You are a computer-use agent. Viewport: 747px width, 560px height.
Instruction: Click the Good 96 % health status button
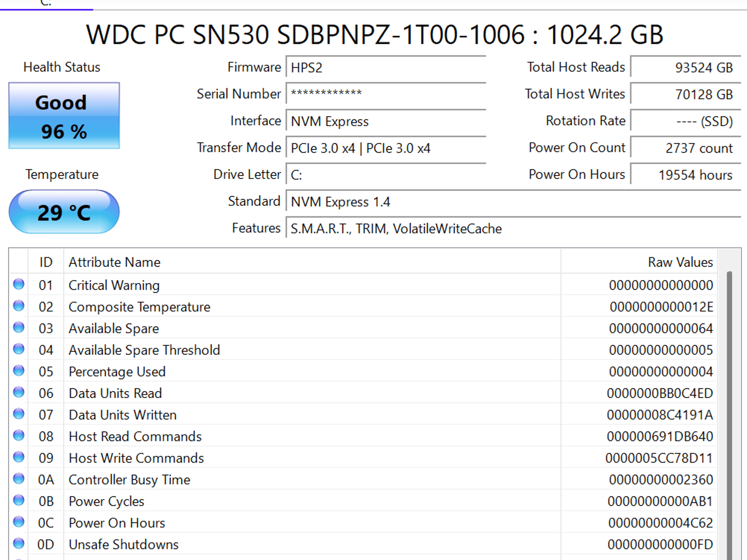click(x=64, y=116)
